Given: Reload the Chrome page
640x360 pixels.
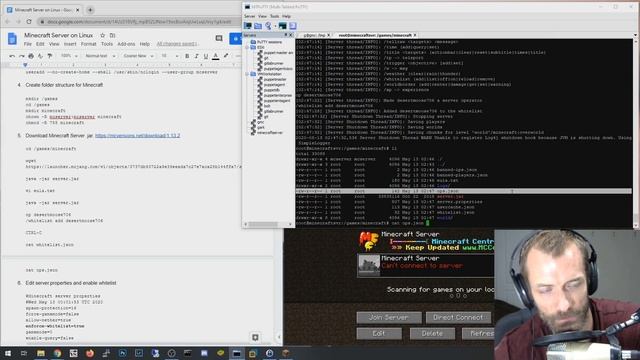Looking at the screenshot, I should [x=29, y=22].
